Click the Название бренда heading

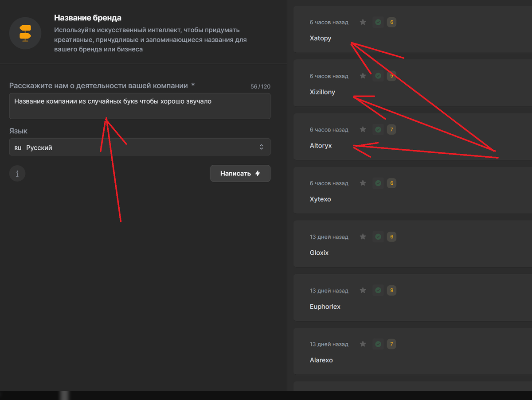pyautogui.click(x=88, y=18)
